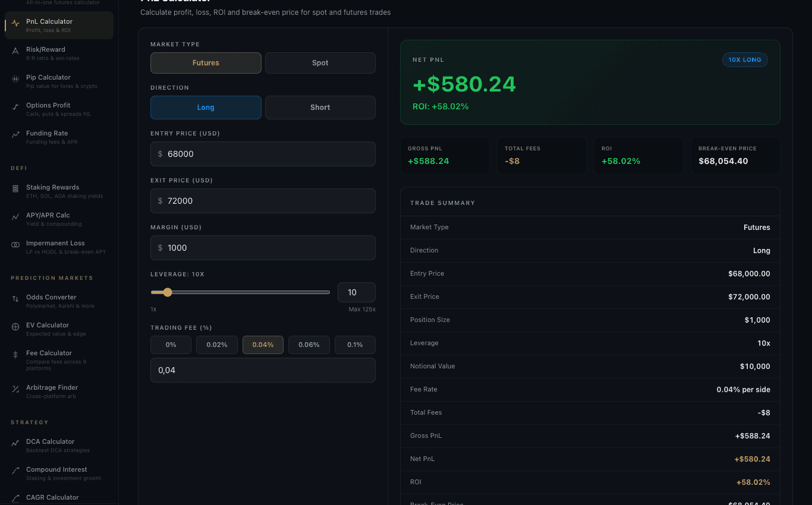Viewport: 812px width, 505px height.
Task: Click the Exit Price $72,000.00 summary value
Action: [749, 297]
